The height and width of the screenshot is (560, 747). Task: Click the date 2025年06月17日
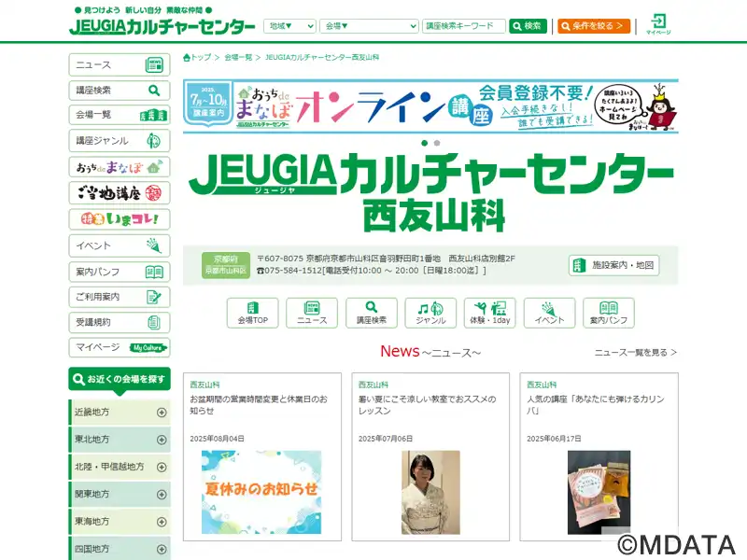click(x=554, y=439)
